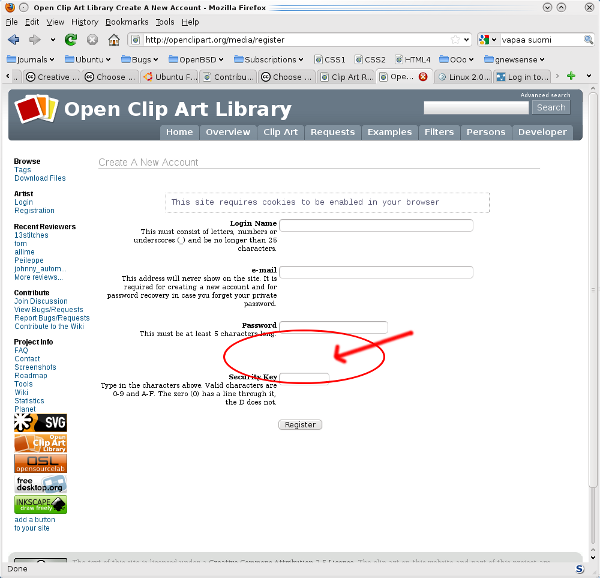Focus the Security Key input box
The height and width of the screenshot is (578, 600).
[304, 377]
